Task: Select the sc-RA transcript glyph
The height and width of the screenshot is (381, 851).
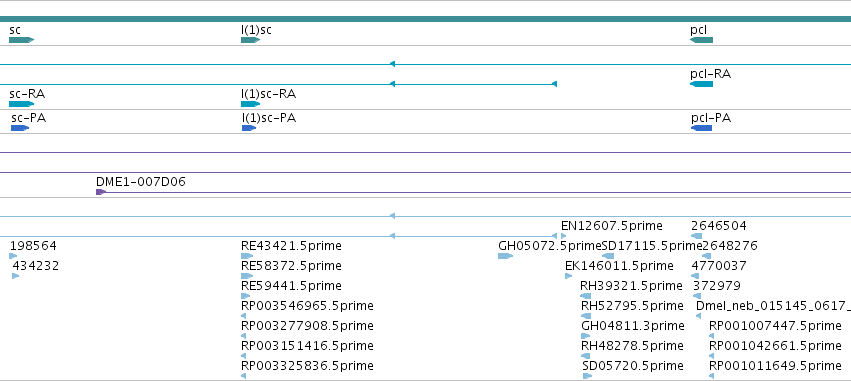Action: pos(22,104)
